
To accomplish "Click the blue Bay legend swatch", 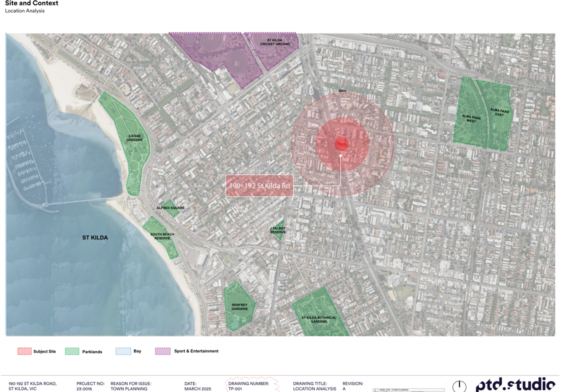I will point(123,351).
